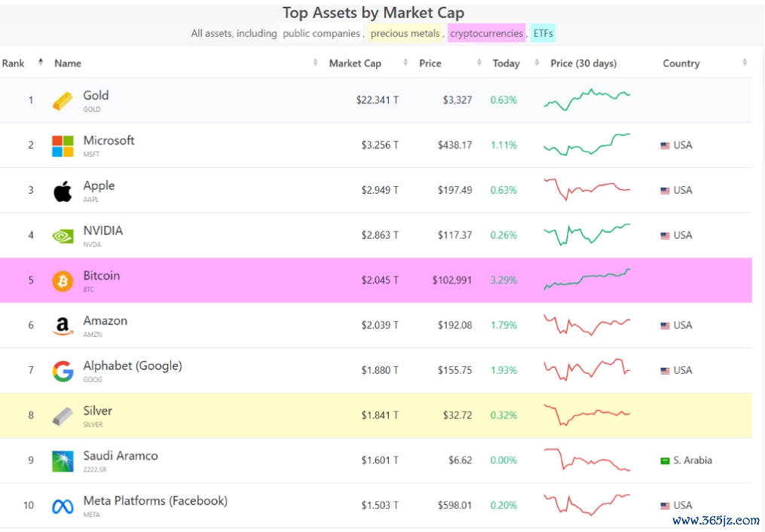View NVIDIA 30-day price chart
Viewport: 765px width, 532px height.
(x=587, y=234)
